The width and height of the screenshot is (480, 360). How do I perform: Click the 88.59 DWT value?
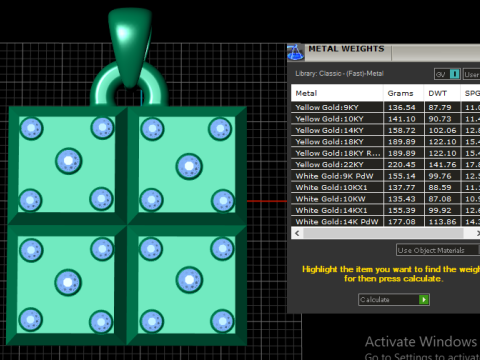[x=440, y=187]
